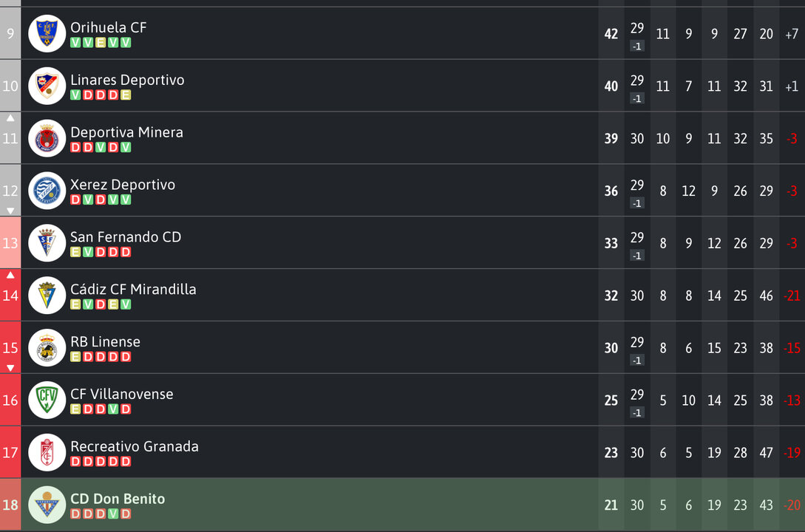Click the CF Villanovense green crest
Image resolution: width=805 pixels, height=532 pixels.
click(47, 400)
